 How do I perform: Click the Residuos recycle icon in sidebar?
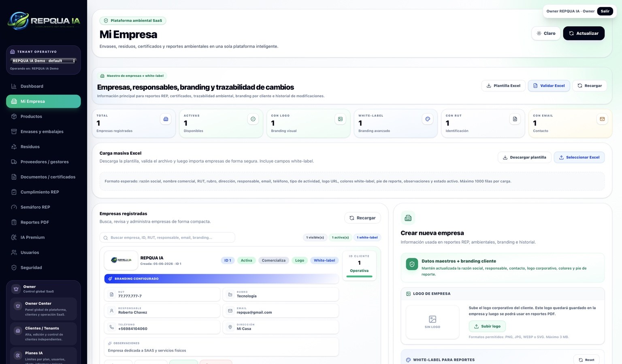tap(14, 147)
